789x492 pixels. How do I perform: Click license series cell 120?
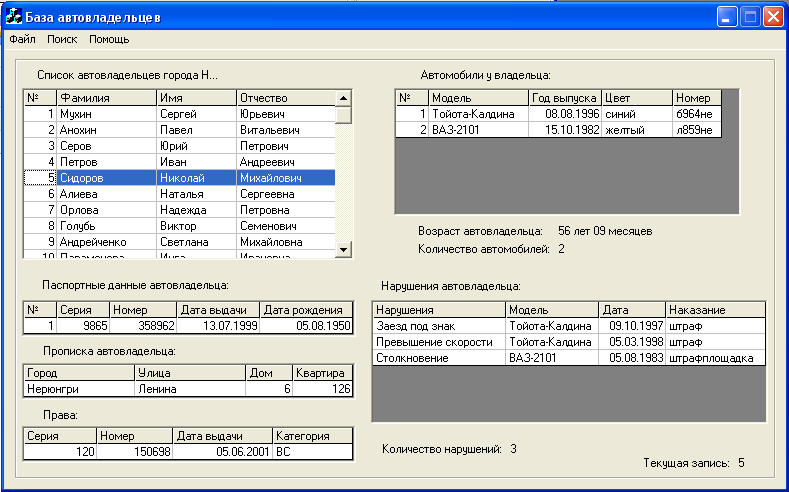60,452
